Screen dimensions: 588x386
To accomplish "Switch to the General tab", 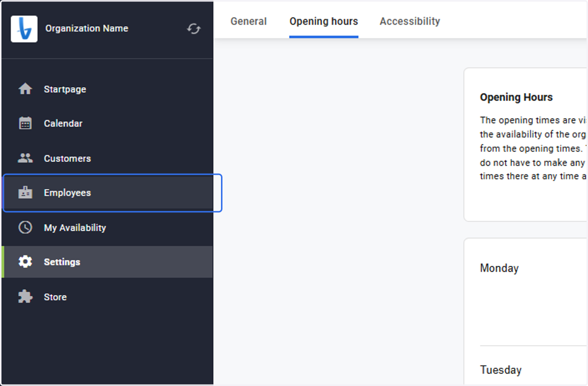I will tap(249, 21).
